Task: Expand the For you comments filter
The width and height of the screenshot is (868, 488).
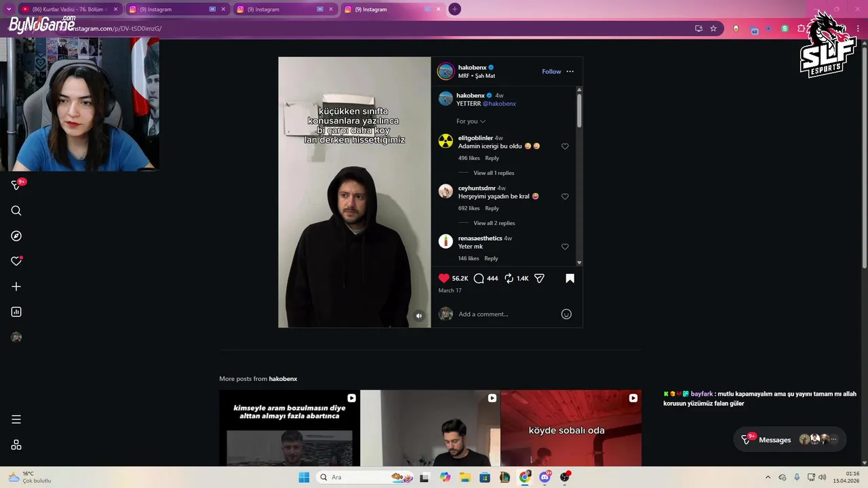Action: 471,121
